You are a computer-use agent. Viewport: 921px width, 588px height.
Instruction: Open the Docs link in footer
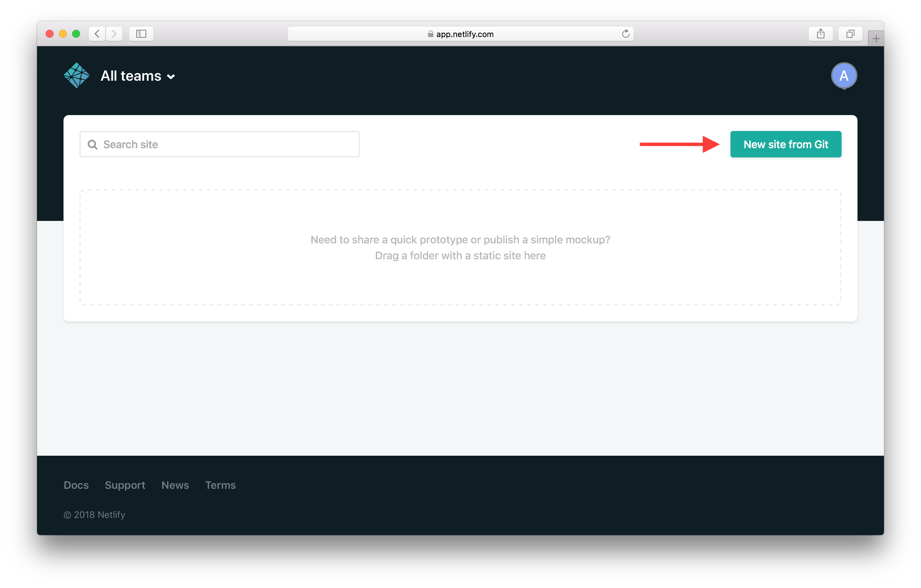76,484
